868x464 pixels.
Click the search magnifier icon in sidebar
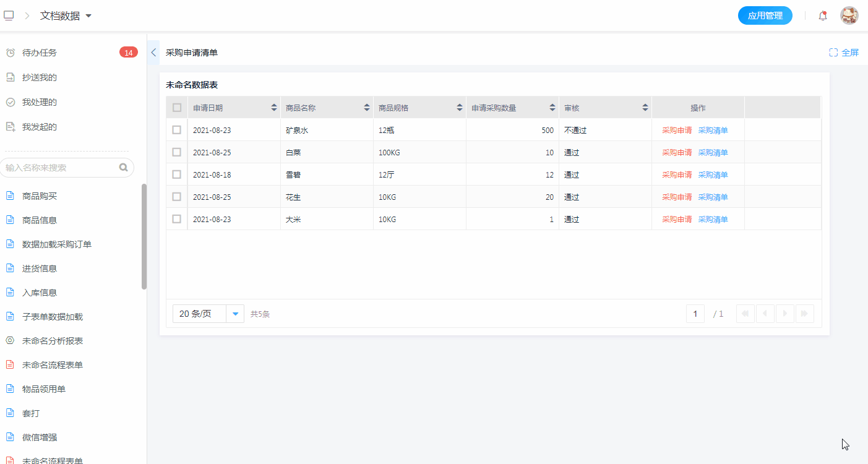click(x=123, y=167)
